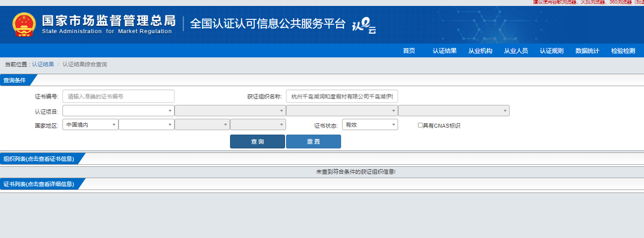Focus the 证书编号 input field
644x238 pixels.
tap(118, 96)
